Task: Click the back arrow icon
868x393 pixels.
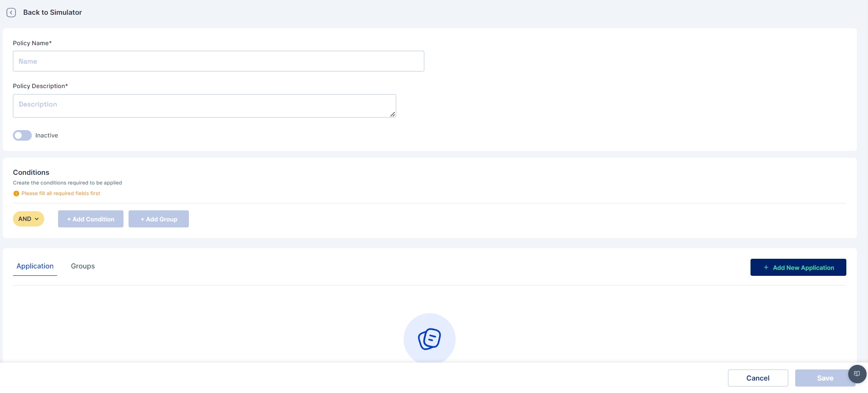Action: tap(11, 12)
